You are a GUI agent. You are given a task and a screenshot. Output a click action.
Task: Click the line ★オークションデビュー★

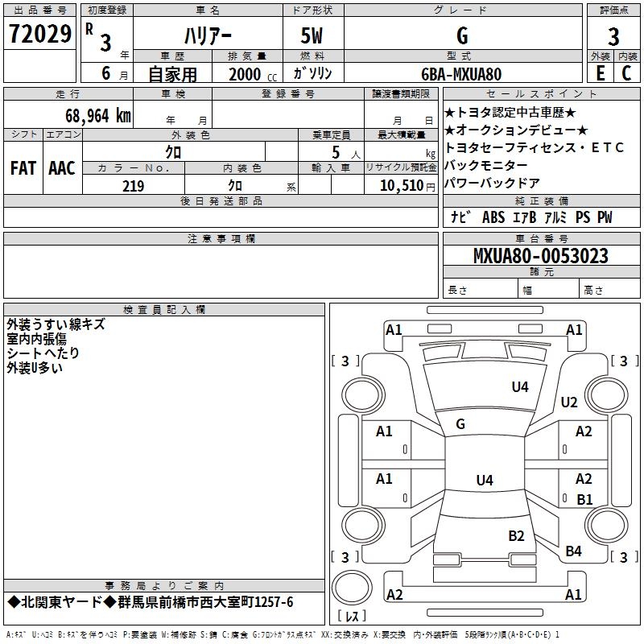click(516, 130)
